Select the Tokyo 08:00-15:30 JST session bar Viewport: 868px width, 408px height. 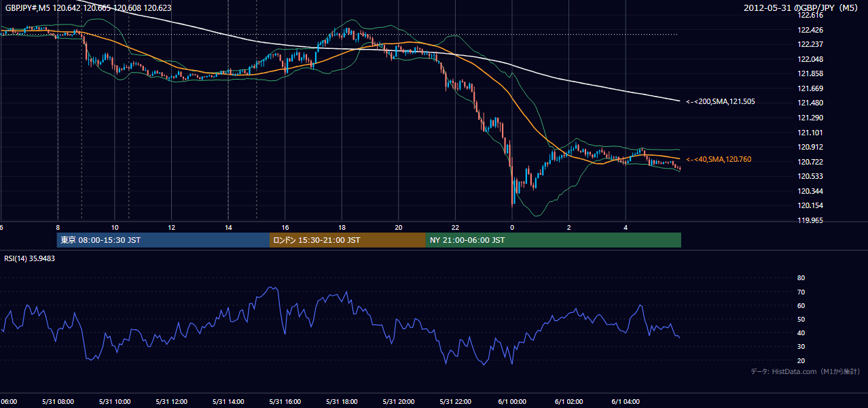[x=163, y=240]
